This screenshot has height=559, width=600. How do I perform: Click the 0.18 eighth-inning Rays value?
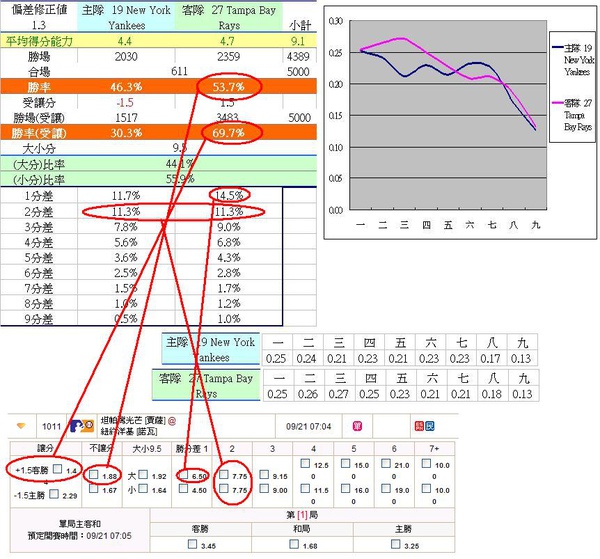tap(492, 394)
